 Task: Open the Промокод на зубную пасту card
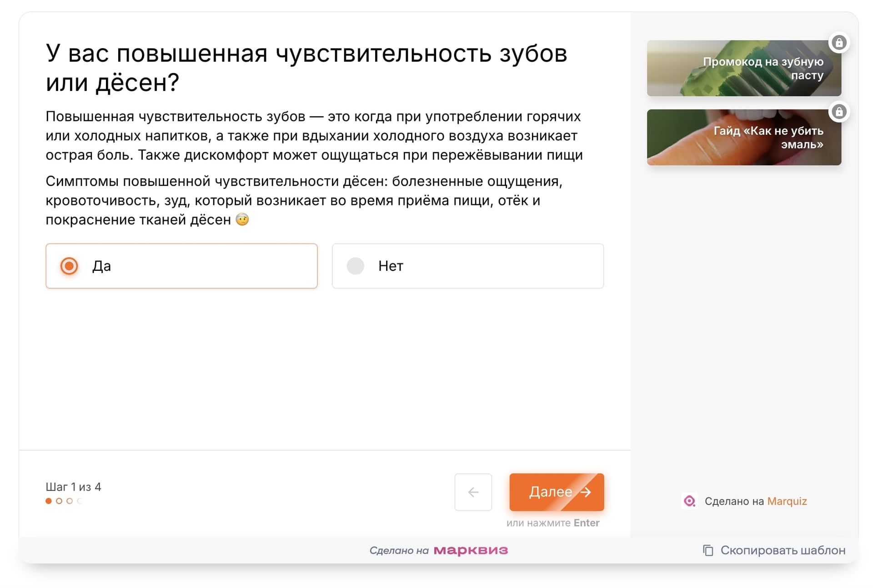click(744, 68)
